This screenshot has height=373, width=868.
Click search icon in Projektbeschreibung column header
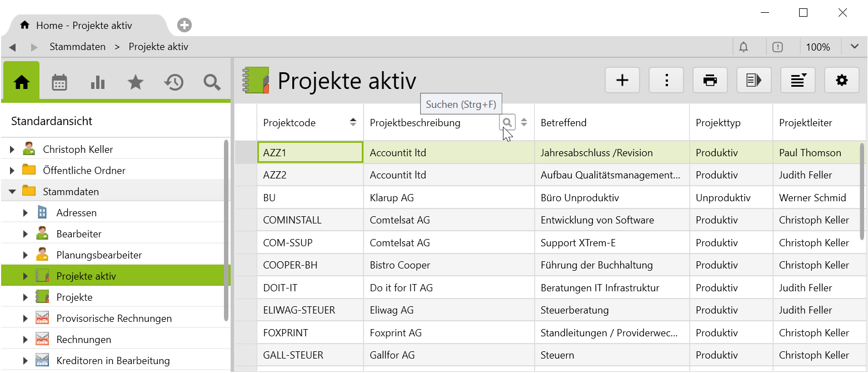coord(507,122)
